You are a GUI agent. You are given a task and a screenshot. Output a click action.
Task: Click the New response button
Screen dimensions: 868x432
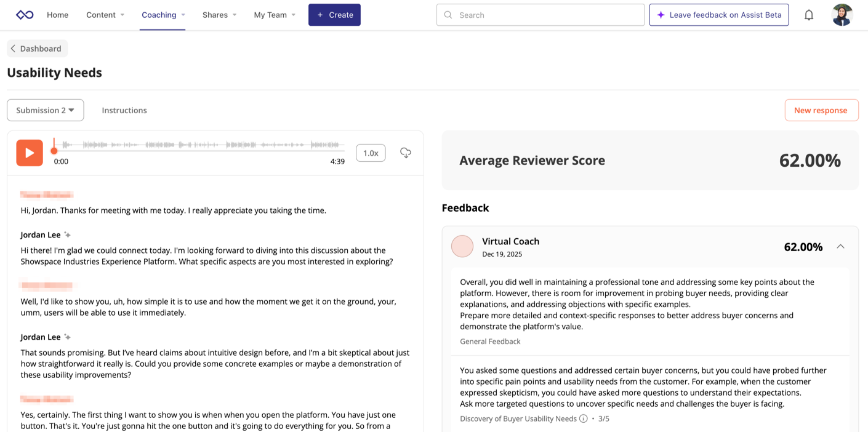(821, 110)
